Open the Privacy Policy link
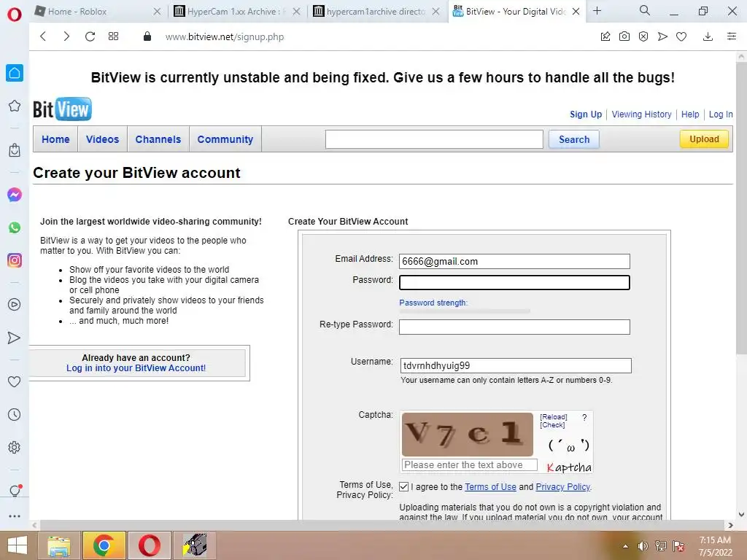Viewport: 747px width, 560px height. click(x=562, y=486)
